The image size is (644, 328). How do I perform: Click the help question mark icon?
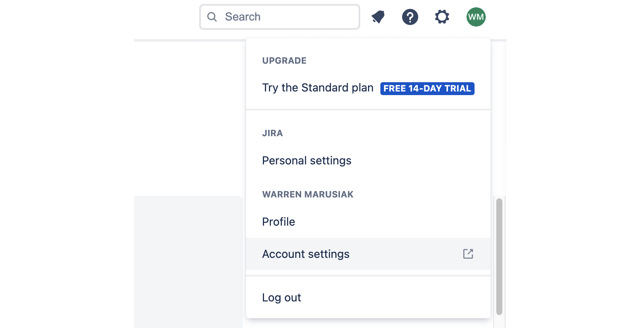click(x=410, y=17)
